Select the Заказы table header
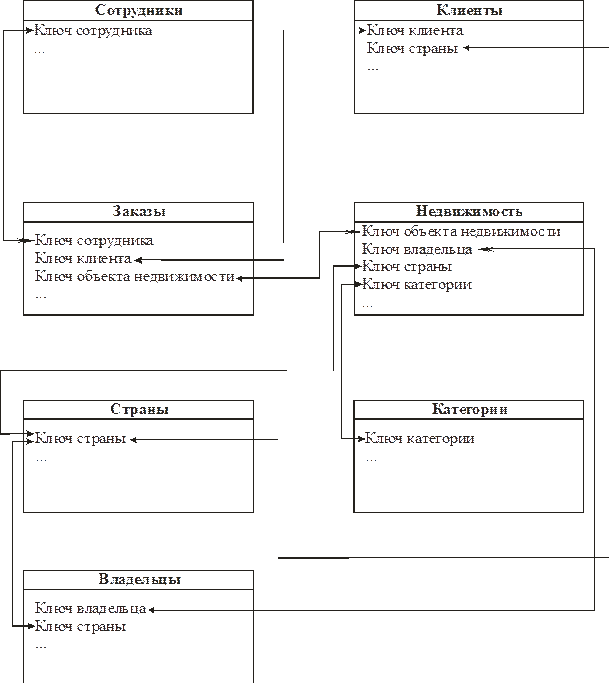This screenshot has height=684, width=610. click(138, 212)
